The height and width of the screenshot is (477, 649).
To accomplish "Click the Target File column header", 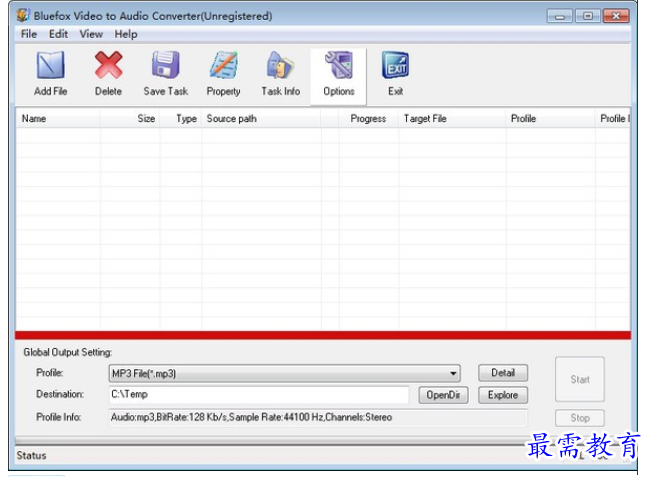I will (452, 118).
